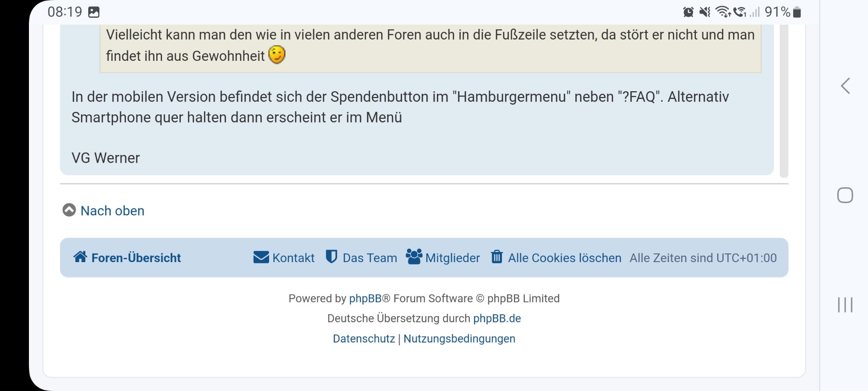Tap the winking smiley emoji in quote
Image resolution: width=868 pixels, height=391 pixels.
pos(277,55)
